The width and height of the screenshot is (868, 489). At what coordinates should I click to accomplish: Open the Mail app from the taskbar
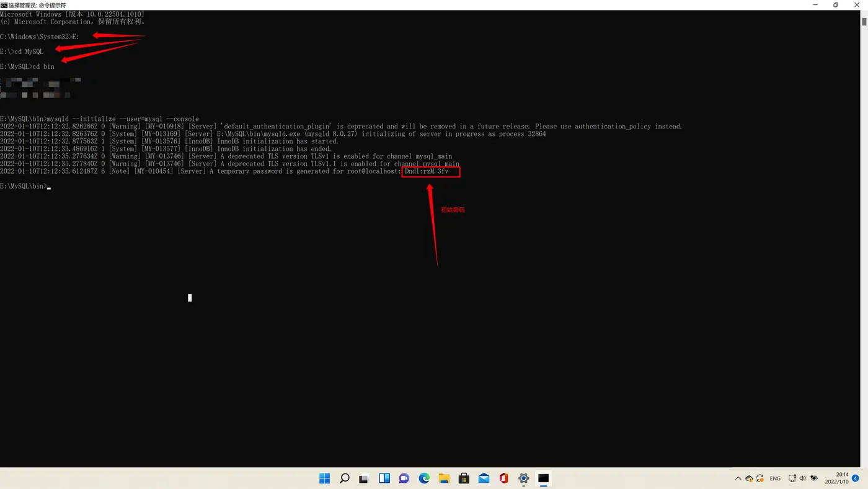coord(484,478)
